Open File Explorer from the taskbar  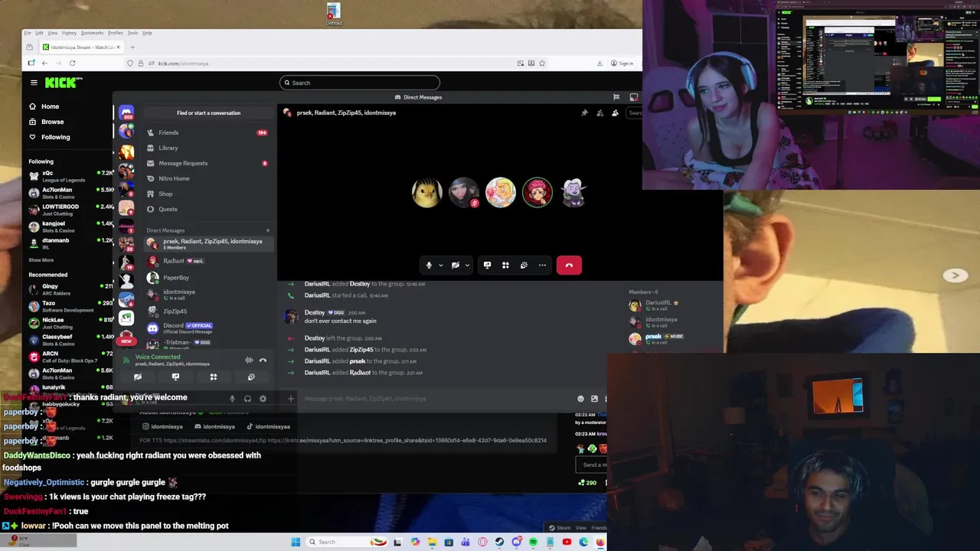(x=432, y=542)
